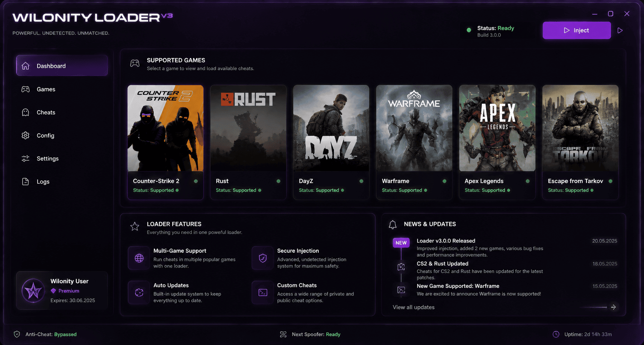Click the Uptime clock icon
The image size is (644, 345).
pyautogui.click(x=556, y=334)
